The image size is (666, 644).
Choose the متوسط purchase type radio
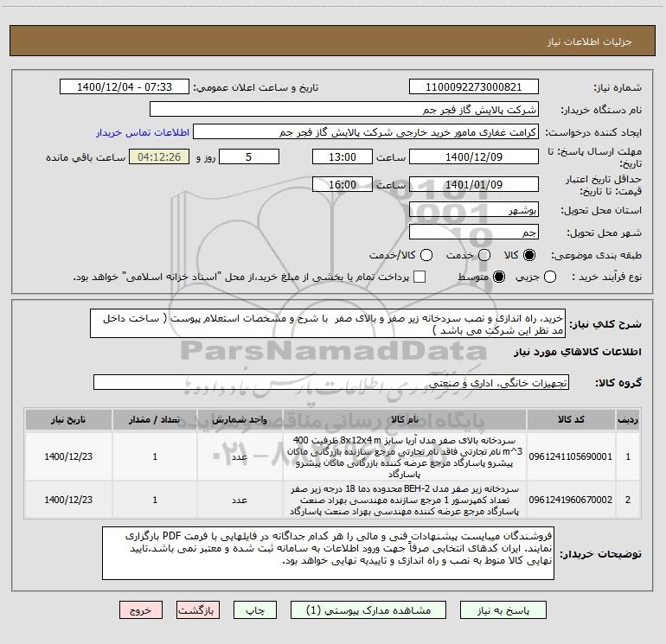(x=499, y=277)
